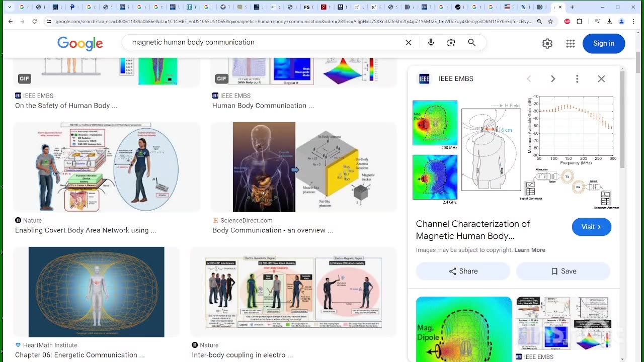Click the Google logo
Image resolution: width=644 pixels, height=362 pixels.
tap(80, 43)
